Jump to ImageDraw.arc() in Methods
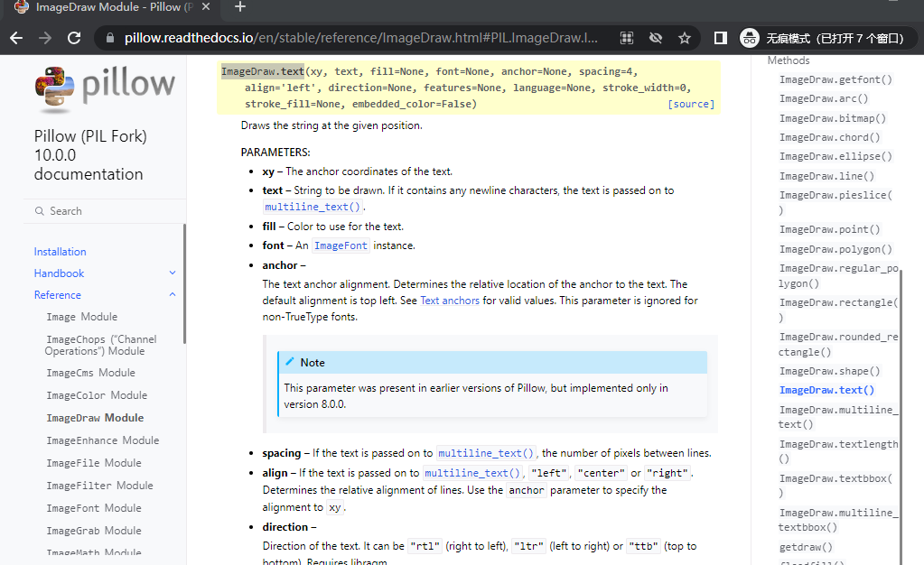Image resolution: width=924 pixels, height=565 pixels. (824, 98)
